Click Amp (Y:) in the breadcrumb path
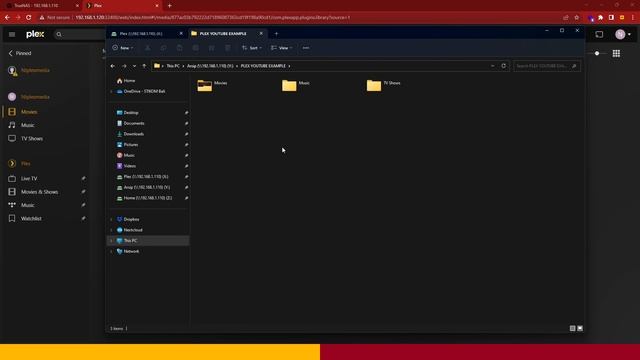This screenshot has height=360, width=640. tap(210, 66)
